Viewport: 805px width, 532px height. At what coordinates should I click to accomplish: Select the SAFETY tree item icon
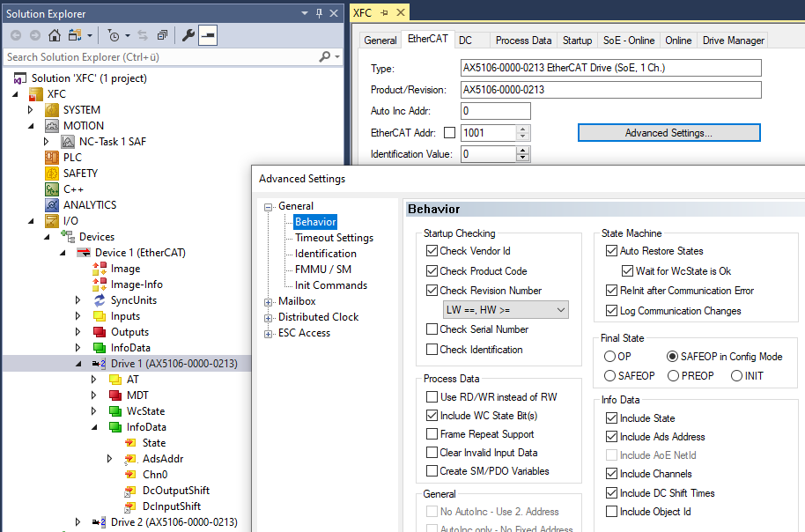pyautogui.click(x=52, y=174)
